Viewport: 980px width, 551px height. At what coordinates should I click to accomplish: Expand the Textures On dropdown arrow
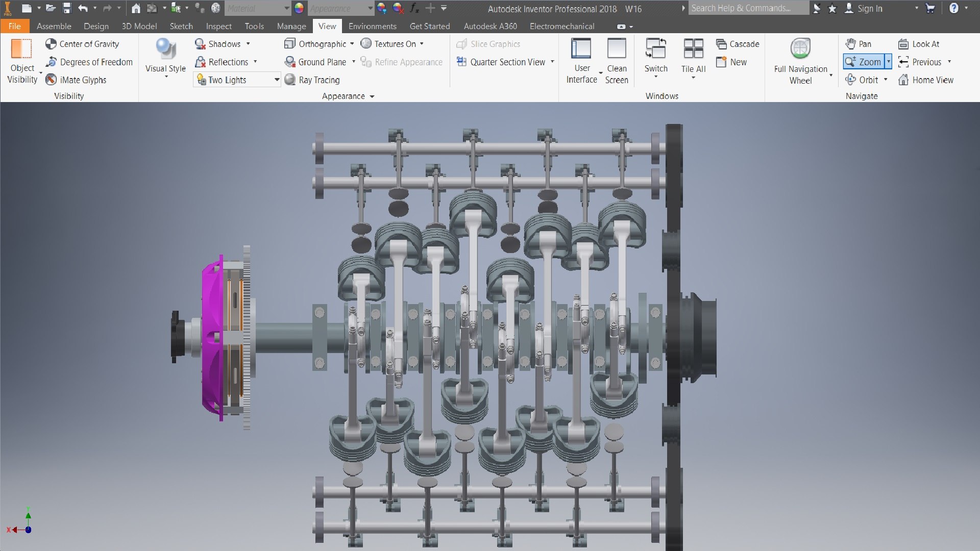click(x=422, y=44)
